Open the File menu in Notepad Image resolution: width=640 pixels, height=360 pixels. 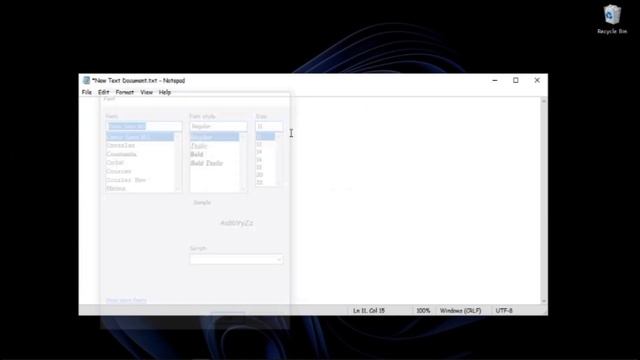click(x=87, y=92)
